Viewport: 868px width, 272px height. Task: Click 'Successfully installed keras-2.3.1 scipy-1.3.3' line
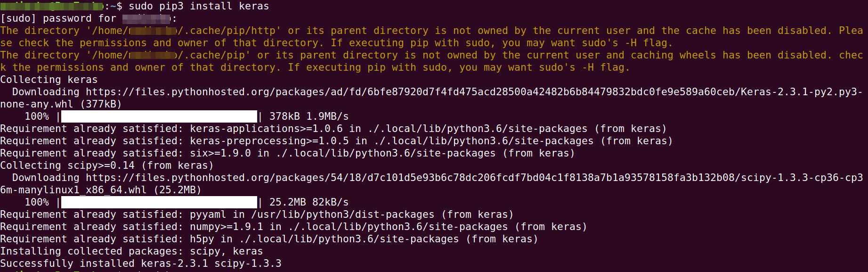pos(141,264)
